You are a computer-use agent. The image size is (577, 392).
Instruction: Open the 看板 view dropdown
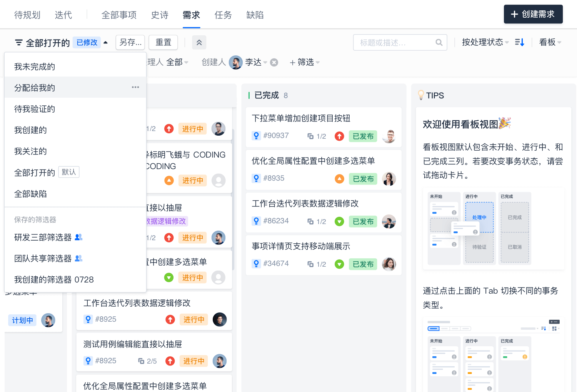coord(550,42)
